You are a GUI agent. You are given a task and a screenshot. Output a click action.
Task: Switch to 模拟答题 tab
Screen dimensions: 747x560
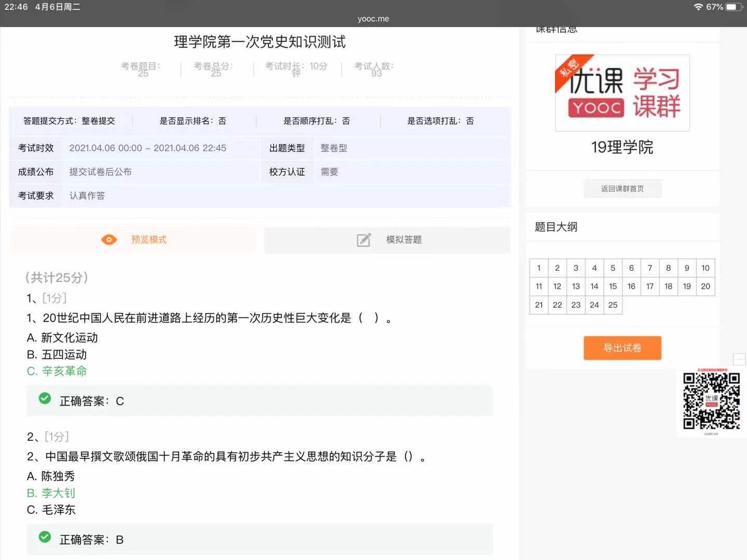pos(388,240)
